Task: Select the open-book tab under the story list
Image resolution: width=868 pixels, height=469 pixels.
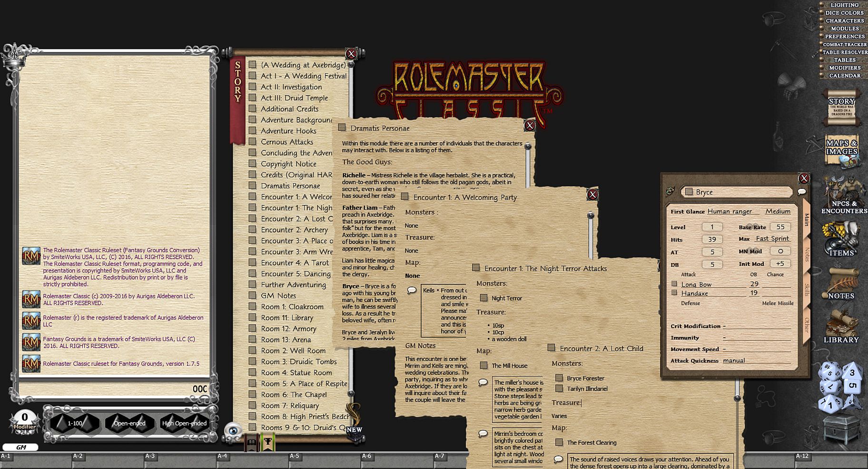Action: (x=251, y=442)
